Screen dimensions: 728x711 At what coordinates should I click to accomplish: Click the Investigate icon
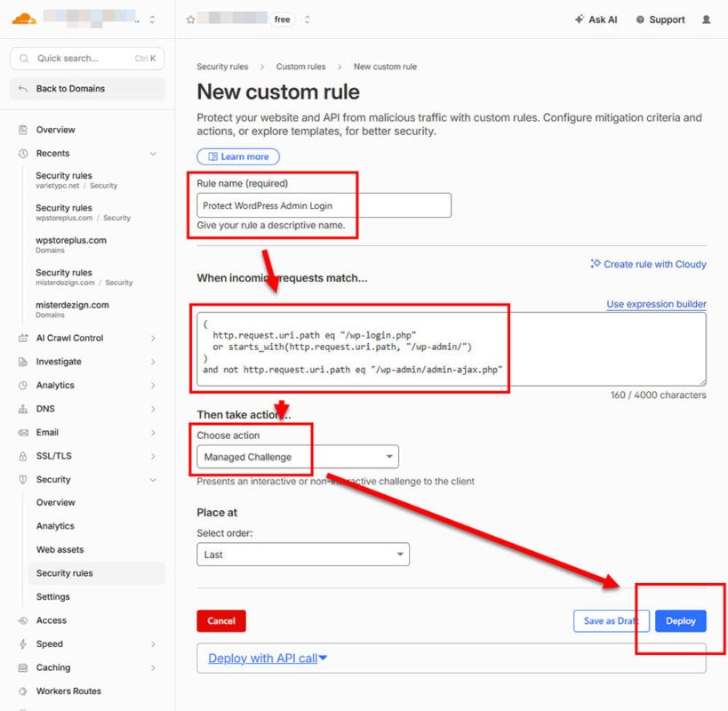tap(23, 362)
